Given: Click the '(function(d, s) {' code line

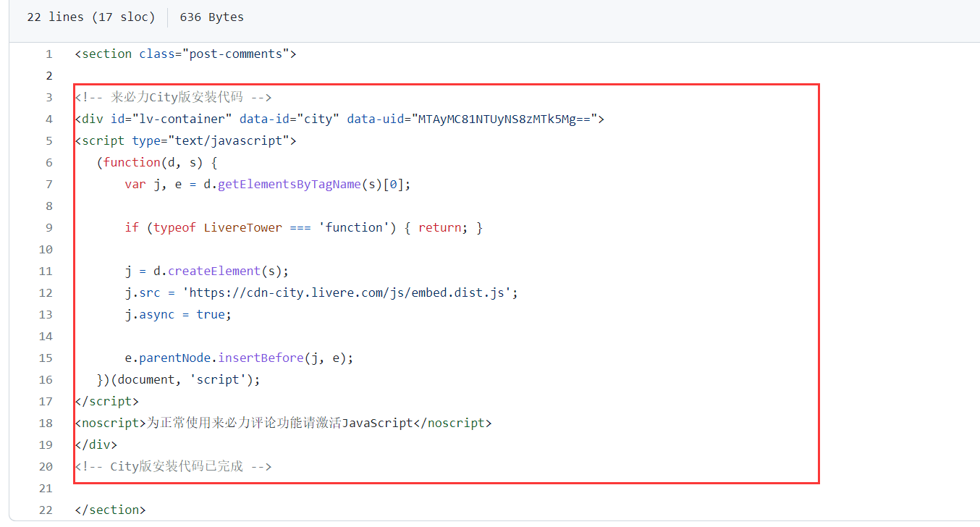Looking at the screenshot, I should tap(157, 162).
